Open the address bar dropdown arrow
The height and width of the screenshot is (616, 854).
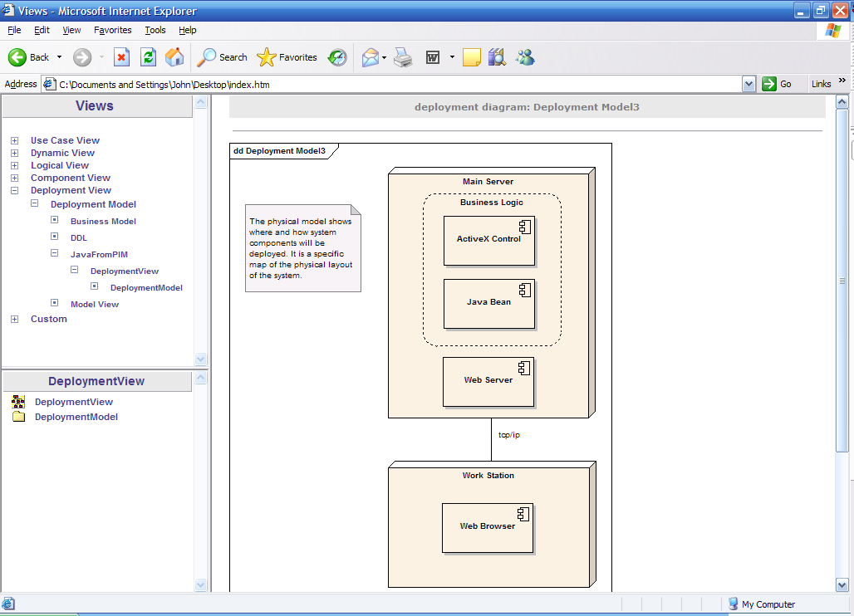click(748, 85)
